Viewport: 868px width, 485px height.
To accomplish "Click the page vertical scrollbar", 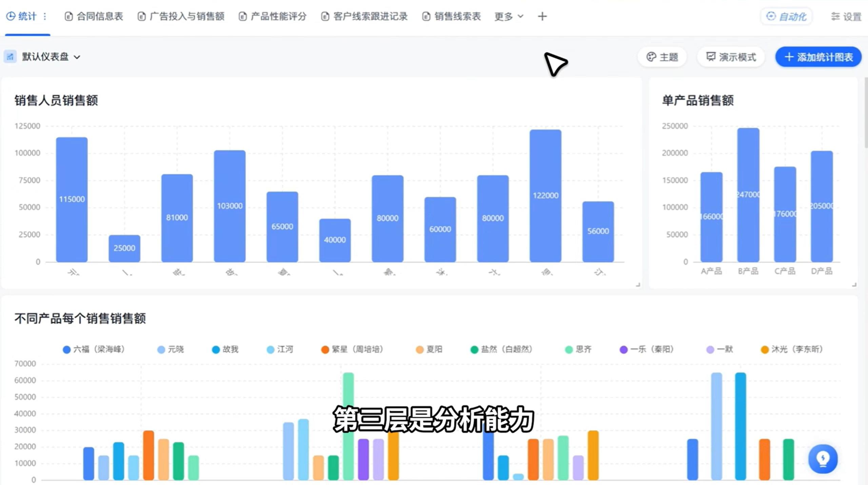I will 866,113.
